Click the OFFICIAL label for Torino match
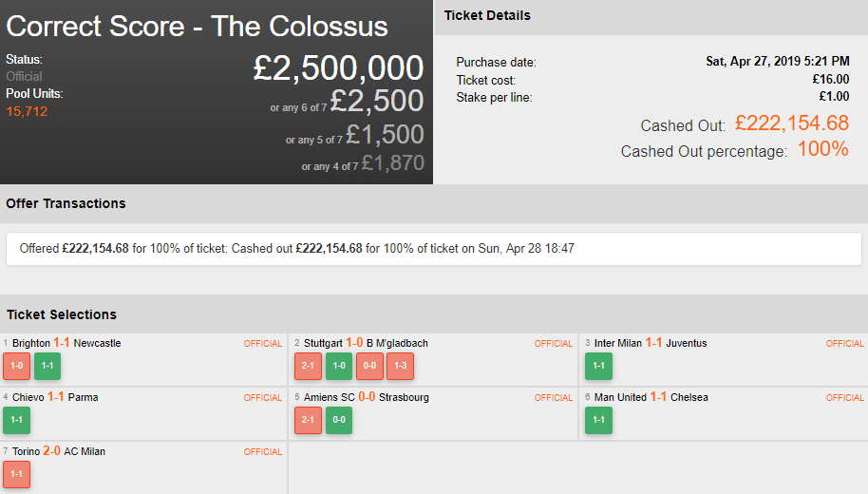This screenshot has width=868, height=494. click(x=263, y=452)
